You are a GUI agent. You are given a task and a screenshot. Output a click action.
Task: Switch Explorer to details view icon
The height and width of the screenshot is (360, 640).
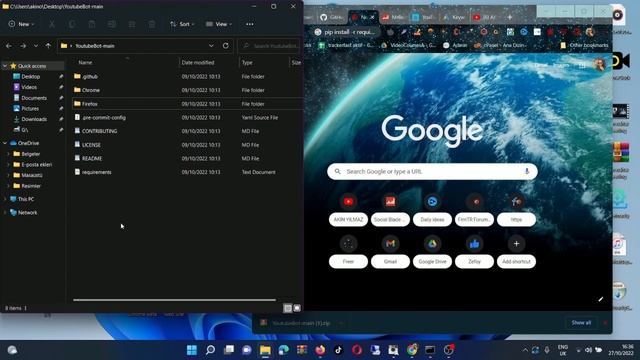pyautogui.click(x=288, y=308)
